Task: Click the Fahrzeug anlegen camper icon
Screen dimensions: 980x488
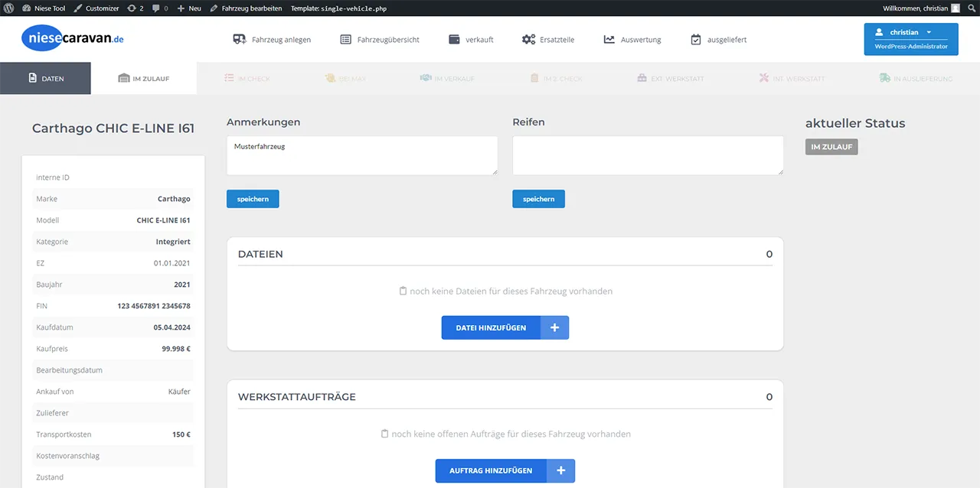Action: (239, 39)
